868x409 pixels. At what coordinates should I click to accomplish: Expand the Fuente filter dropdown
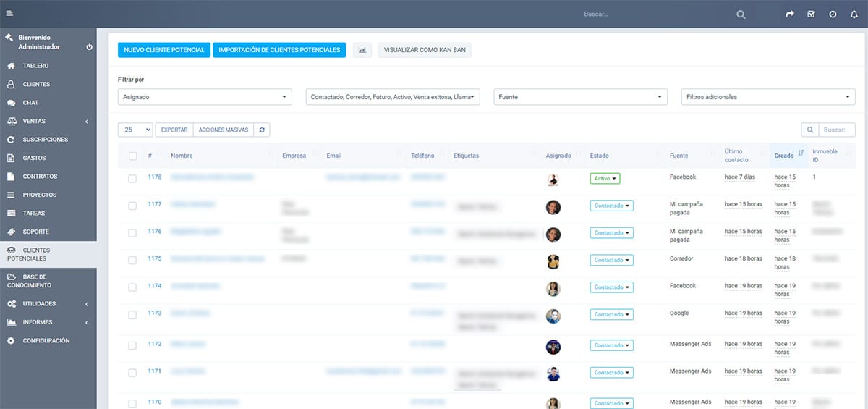(581, 97)
